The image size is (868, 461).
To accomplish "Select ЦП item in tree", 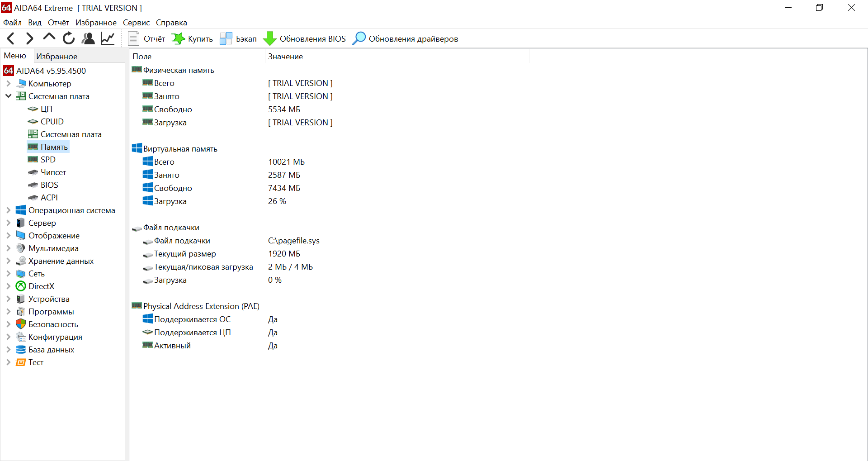I will point(47,109).
